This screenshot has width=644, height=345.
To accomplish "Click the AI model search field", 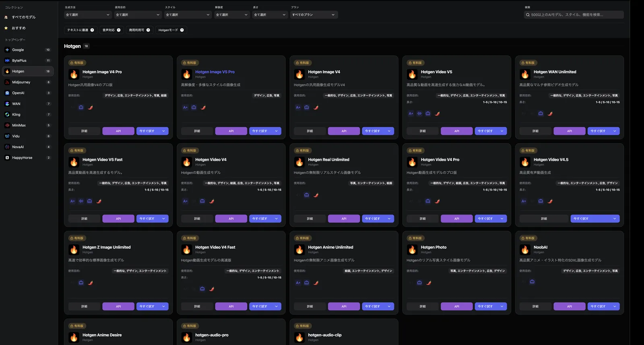I will point(574,15).
